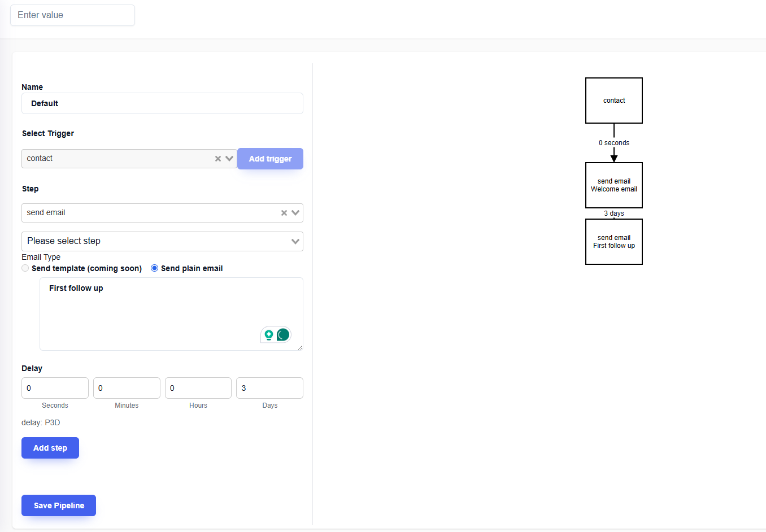Select the Send plain email option

click(154, 268)
